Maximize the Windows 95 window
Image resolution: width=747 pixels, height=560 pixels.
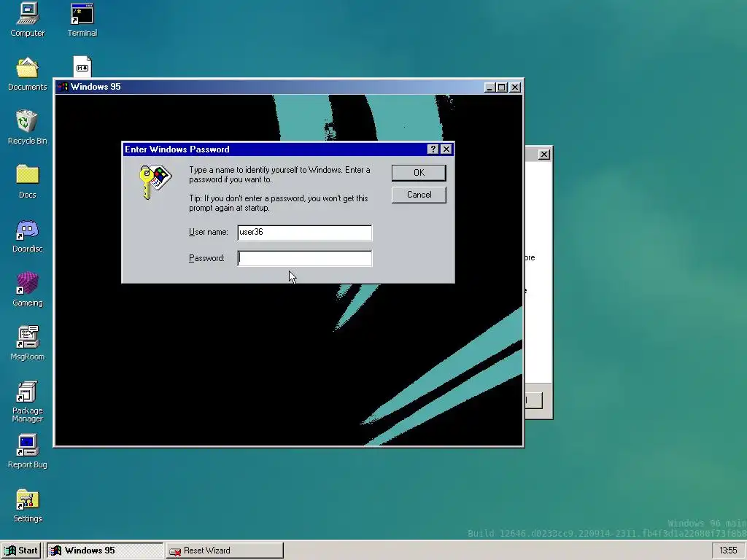(501, 87)
